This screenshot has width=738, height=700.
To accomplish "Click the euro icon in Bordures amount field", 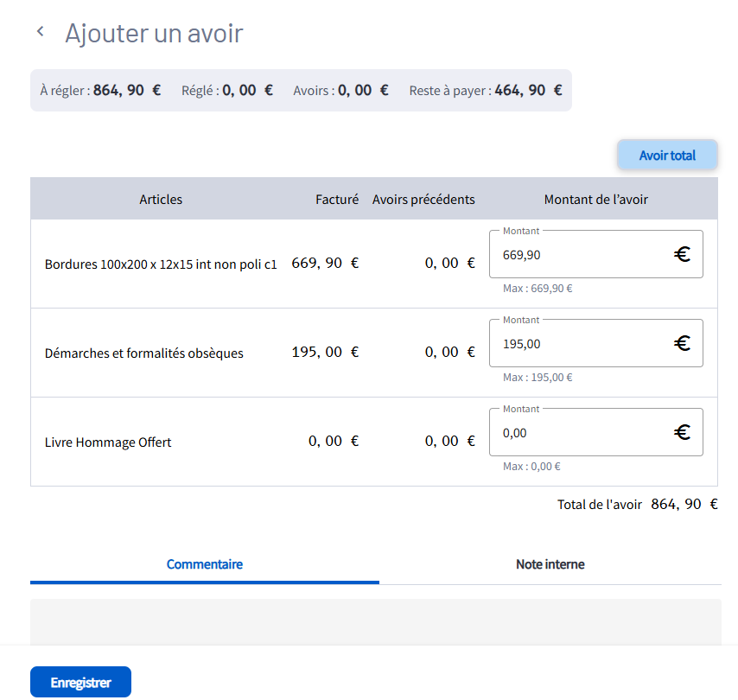I will (682, 255).
